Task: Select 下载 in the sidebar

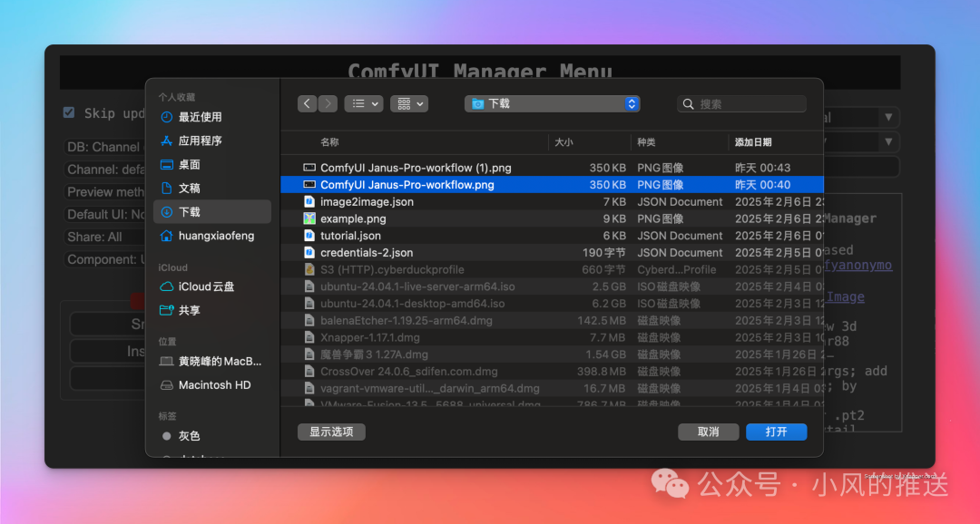Action: (212, 212)
